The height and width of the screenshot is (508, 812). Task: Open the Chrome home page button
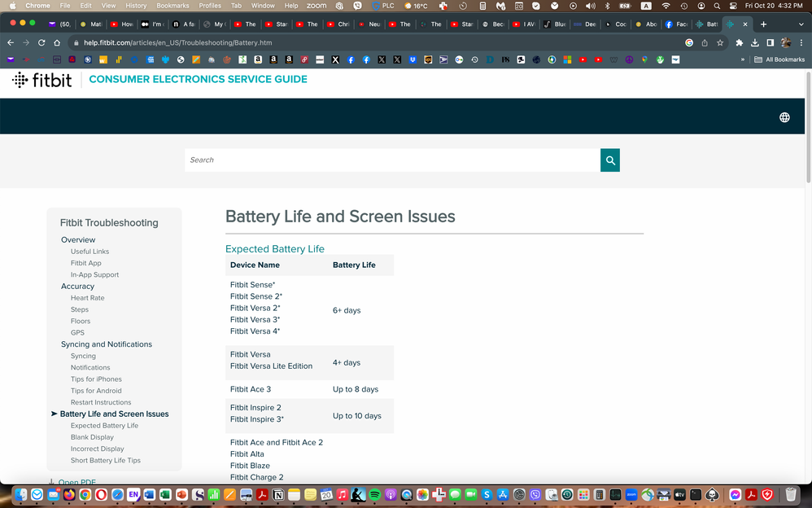click(57, 42)
